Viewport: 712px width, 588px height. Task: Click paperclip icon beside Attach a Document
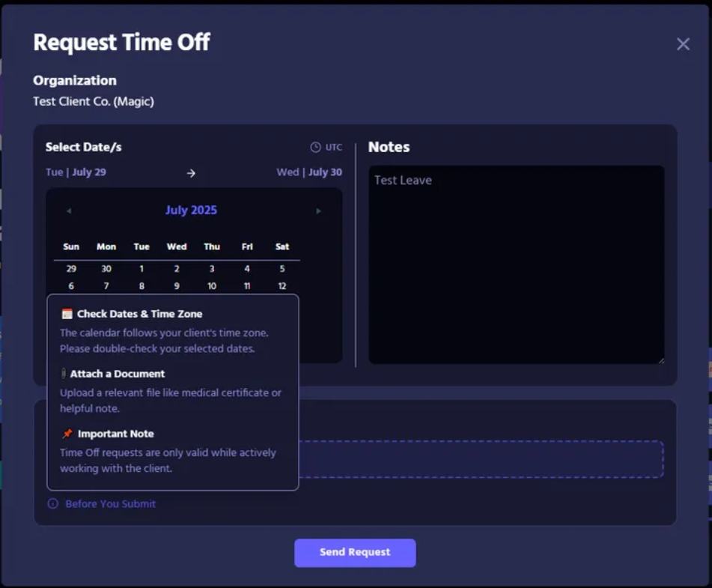click(64, 374)
